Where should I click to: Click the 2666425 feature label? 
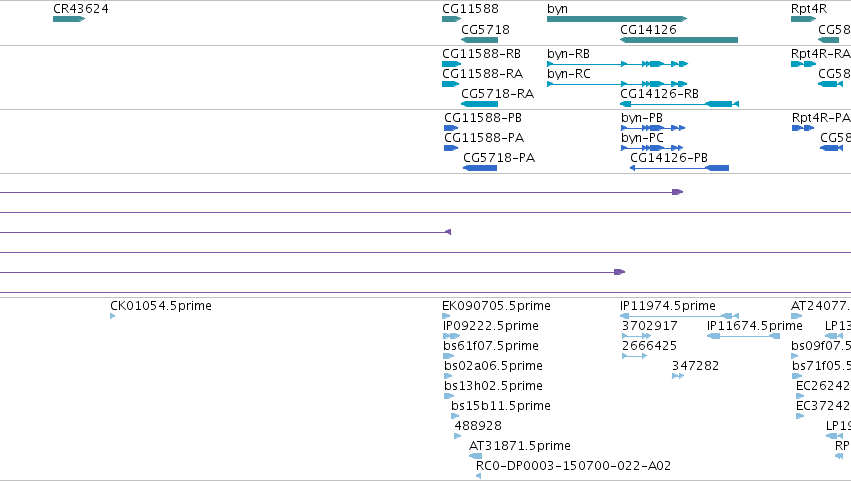click(649, 346)
